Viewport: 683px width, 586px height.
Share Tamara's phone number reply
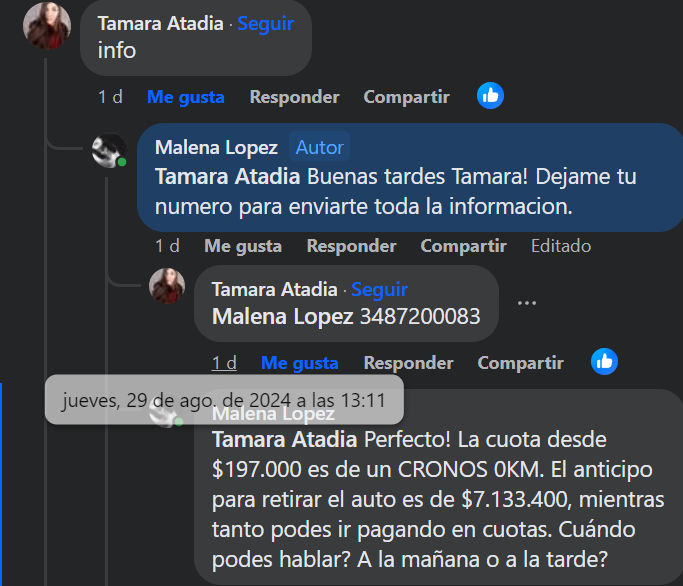(521, 362)
